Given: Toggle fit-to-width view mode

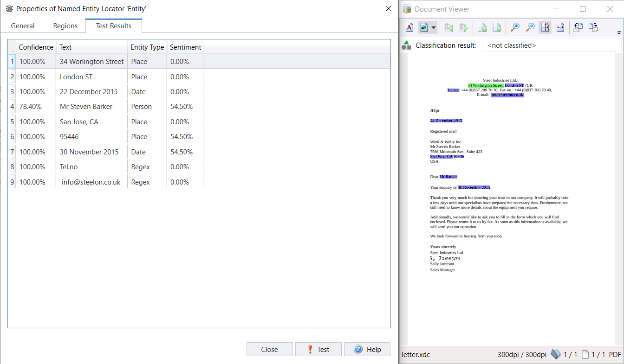Looking at the screenshot, I should tap(560, 28).
